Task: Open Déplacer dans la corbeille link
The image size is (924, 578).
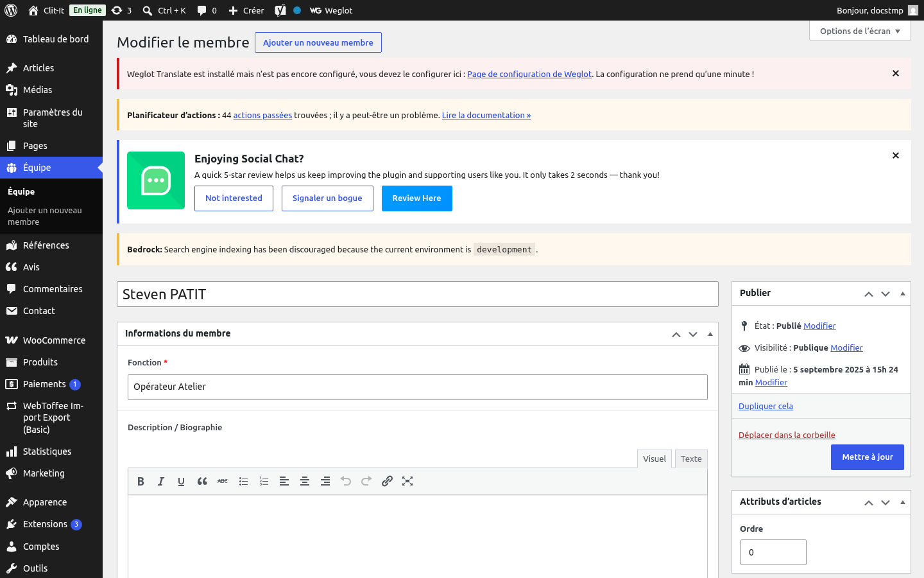Action: [787, 435]
